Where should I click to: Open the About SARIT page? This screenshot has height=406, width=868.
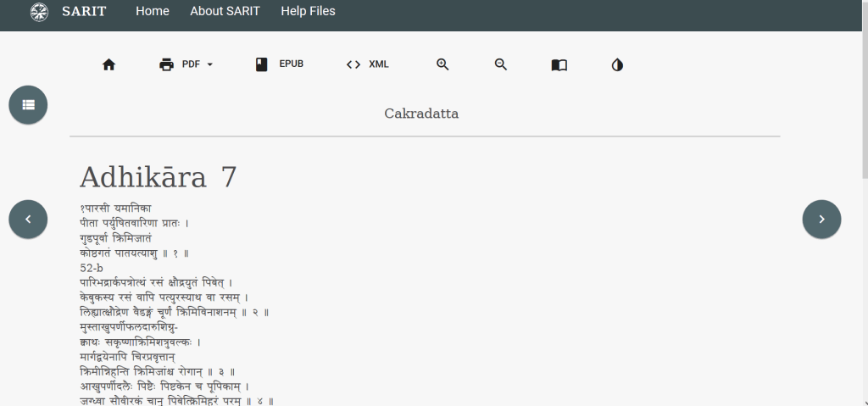(225, 11)
